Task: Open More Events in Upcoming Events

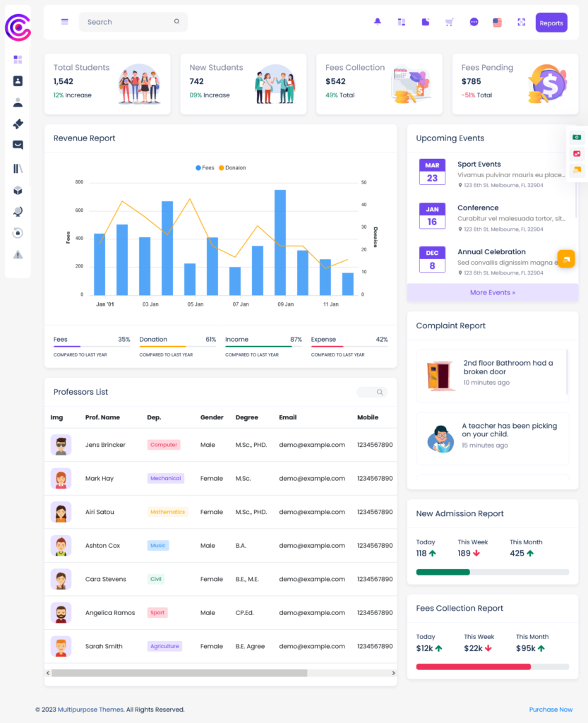Action: click(x=492, y=292)
